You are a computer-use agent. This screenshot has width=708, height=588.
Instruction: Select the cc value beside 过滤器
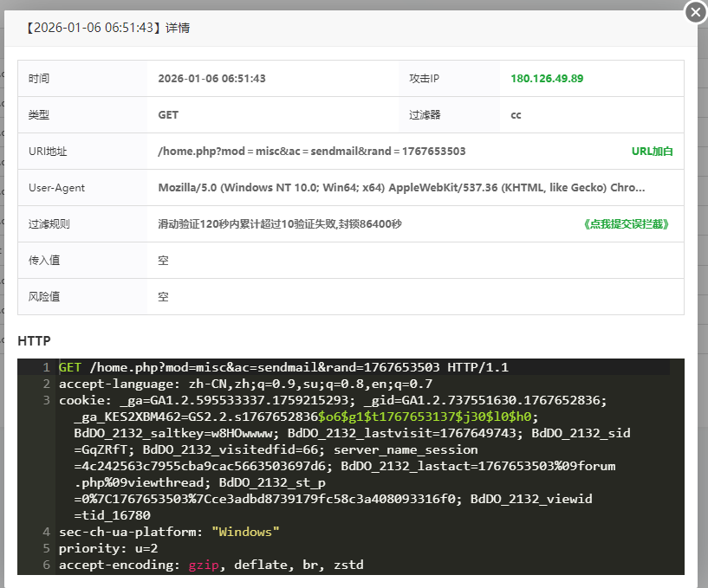coord(516,115)
